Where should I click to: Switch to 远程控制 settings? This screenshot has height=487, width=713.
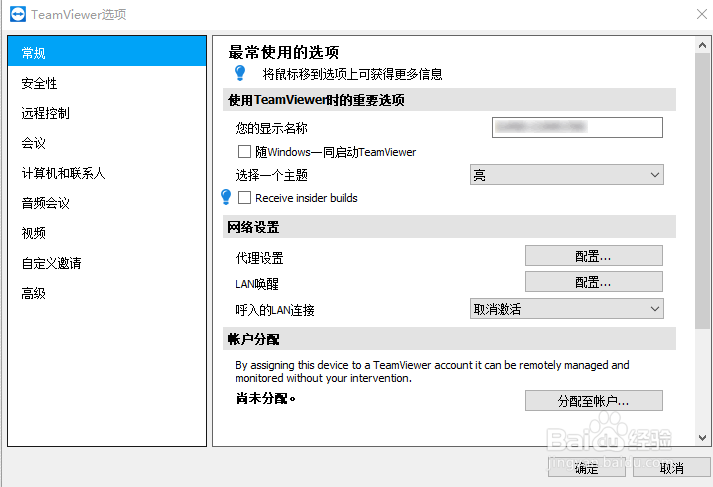click(x=107, y=113)
